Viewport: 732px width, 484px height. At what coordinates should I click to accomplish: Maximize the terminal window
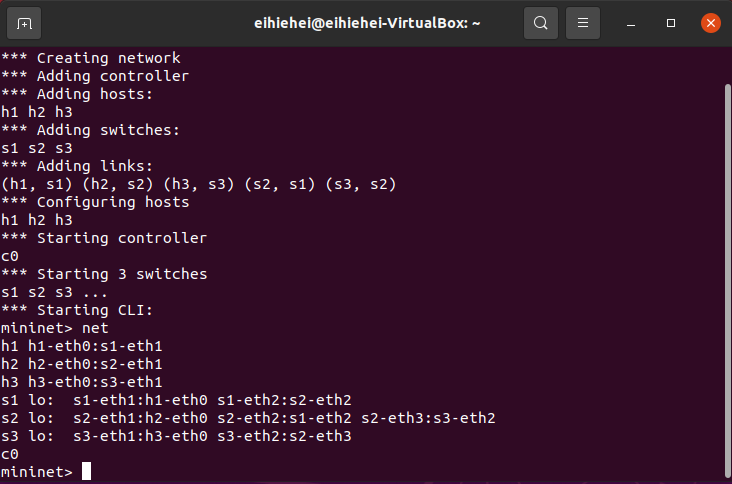tap(671, 22)
